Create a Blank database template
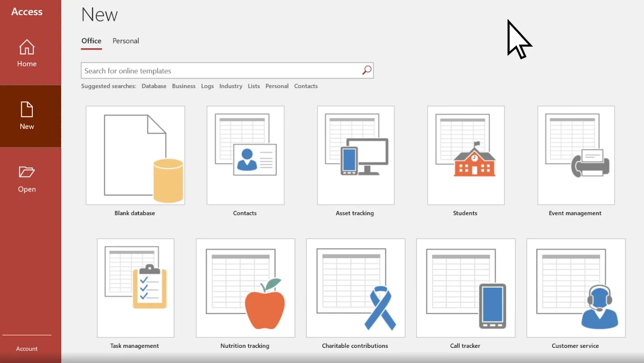The width and height of the screenshot is (644, 363). click(x=135, y=155)
